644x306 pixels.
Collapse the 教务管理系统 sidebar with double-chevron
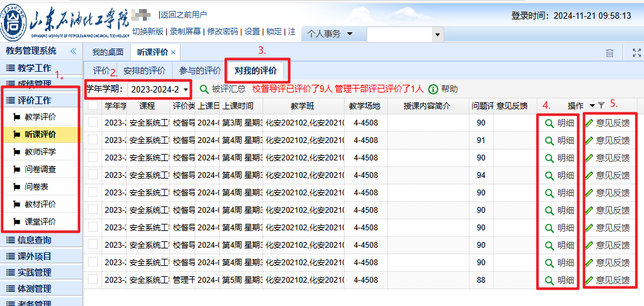point(73,50)
